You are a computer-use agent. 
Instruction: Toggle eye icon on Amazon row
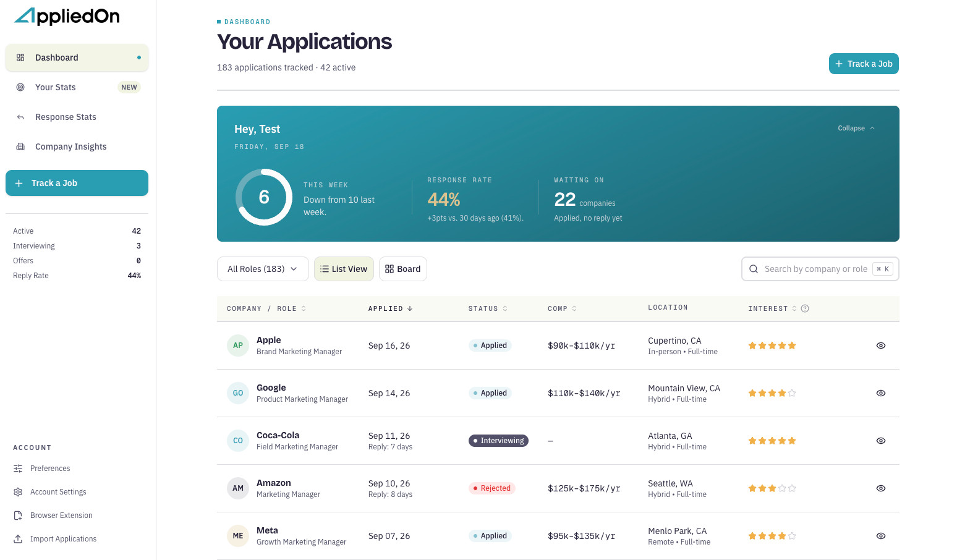click(881, 488)
